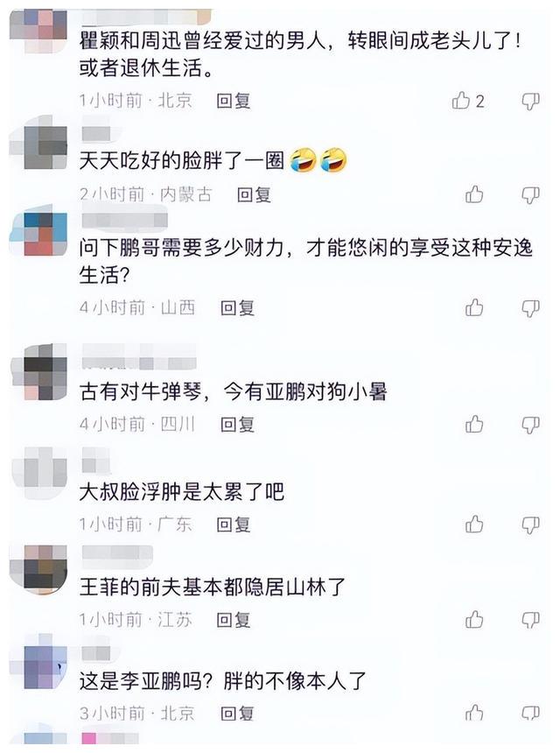Viewport: 560px width, 753px height.
Task: Like the 问下鹏哥需要多少财力 comment
Action: coord(474,307)
